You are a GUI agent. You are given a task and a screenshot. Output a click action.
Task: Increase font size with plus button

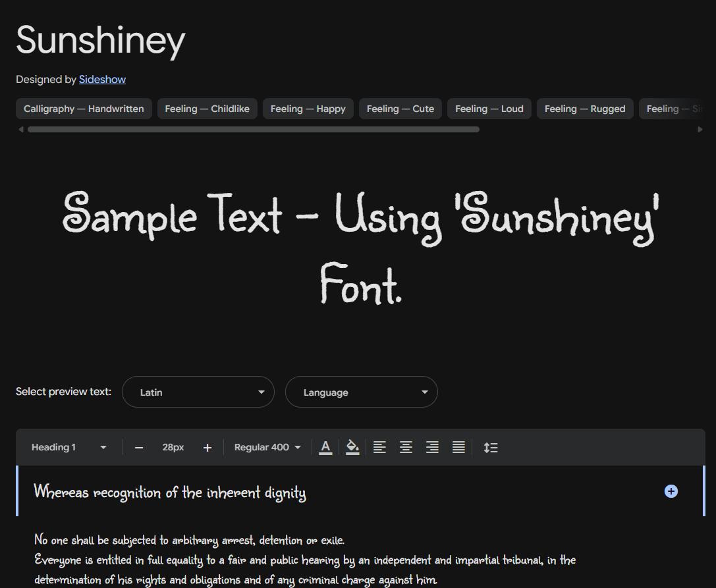point(207,448)
